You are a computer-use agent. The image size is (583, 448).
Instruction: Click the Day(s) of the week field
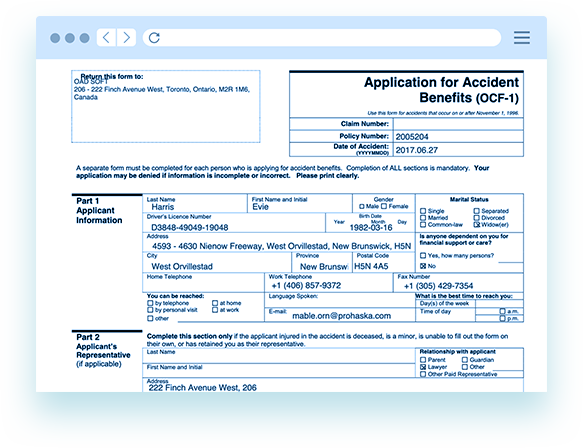pyautogui.click(x=499, y=303)
